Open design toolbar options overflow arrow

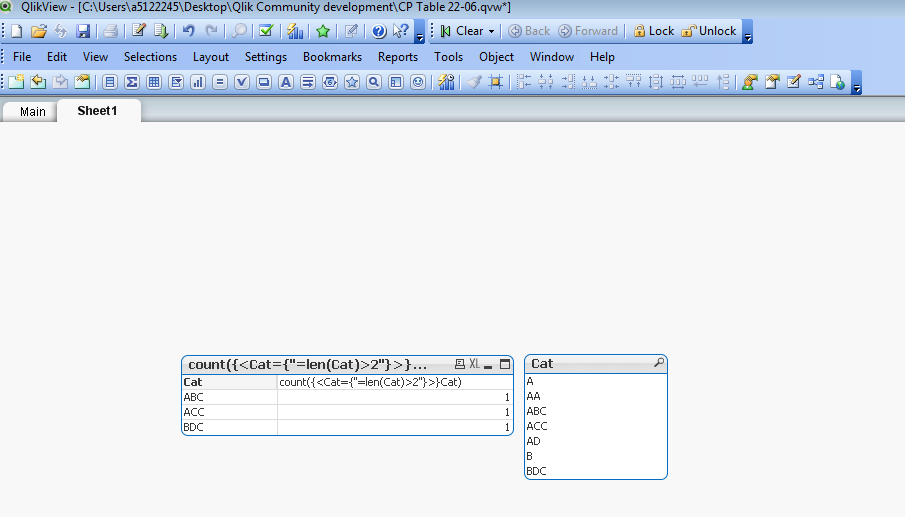[857, 83]
